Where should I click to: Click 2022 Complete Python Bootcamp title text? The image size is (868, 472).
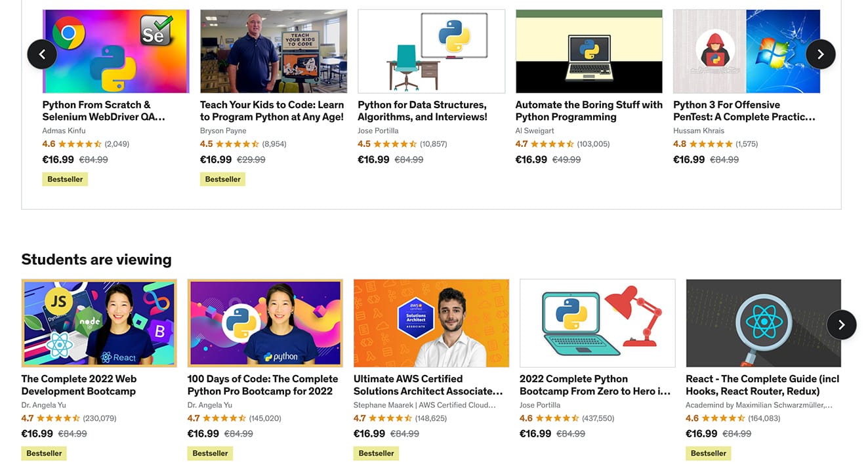(x=595, y=385)
